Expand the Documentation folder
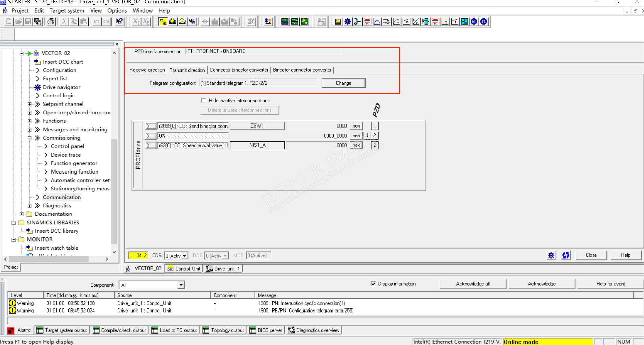The width and height of the screenshot is (644, 345). coord(22,214)
